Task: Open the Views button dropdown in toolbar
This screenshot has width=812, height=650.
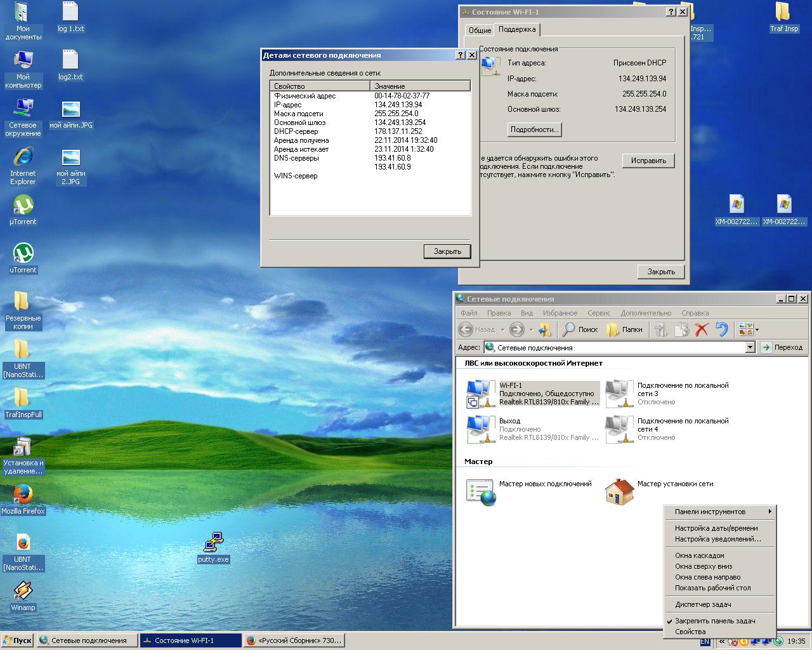Action: point(757,329)
